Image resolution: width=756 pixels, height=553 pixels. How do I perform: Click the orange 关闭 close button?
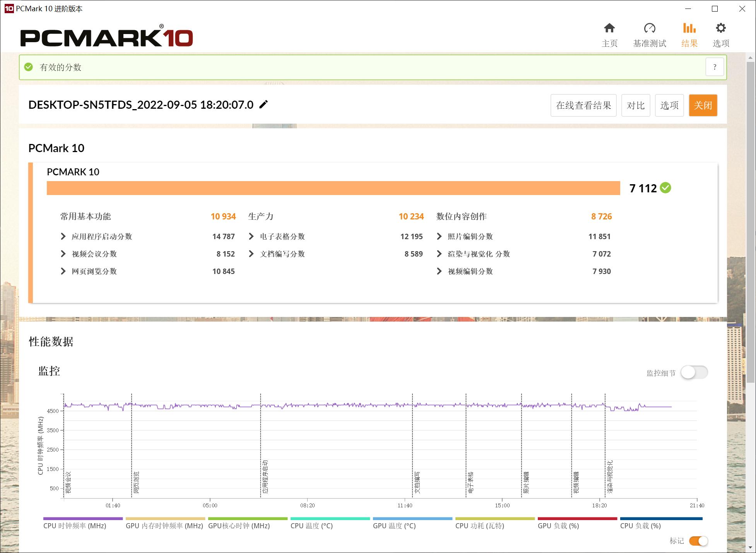(703, 105)
